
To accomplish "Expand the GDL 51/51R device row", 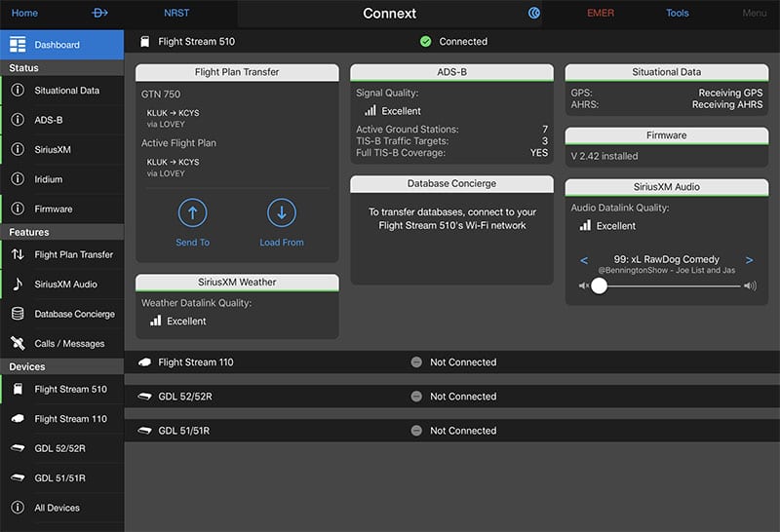I will point(451,431).
